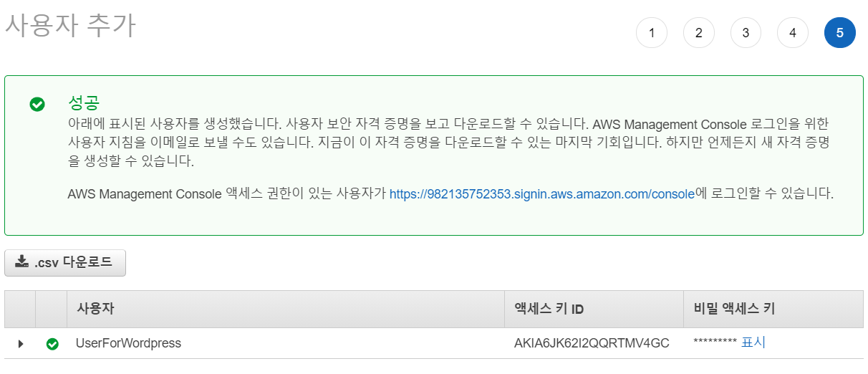Viewport: 868px width, 374px height.
Task: Click the active step 5 indicator
Action: (840, 33)
